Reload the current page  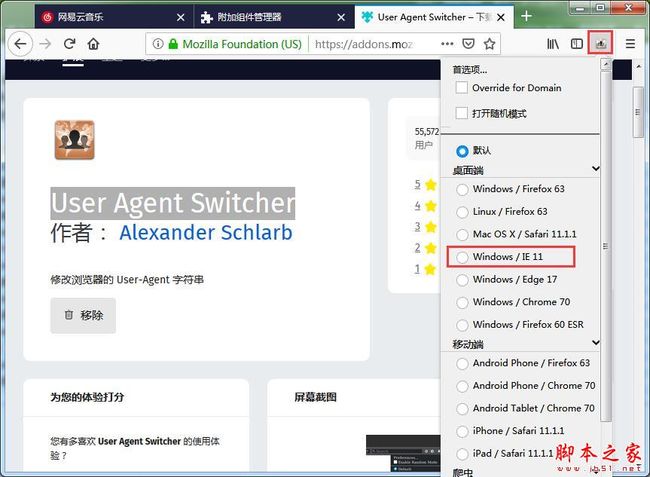point(70,44)
